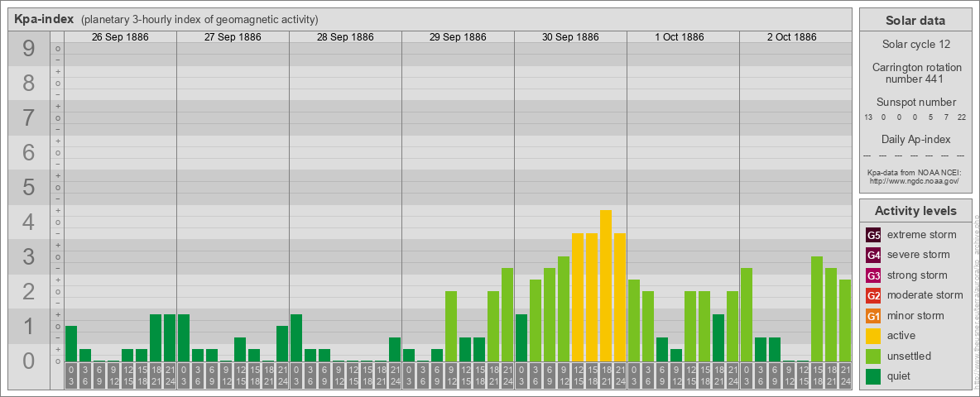Click the 'unsettled' legend label
The height and width of the screenshot is (397, 980).
tap(910, 356)
